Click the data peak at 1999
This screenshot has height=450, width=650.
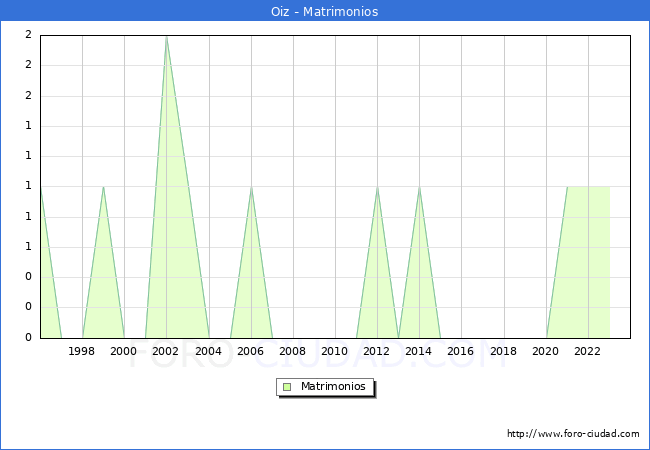coord(103,187)
